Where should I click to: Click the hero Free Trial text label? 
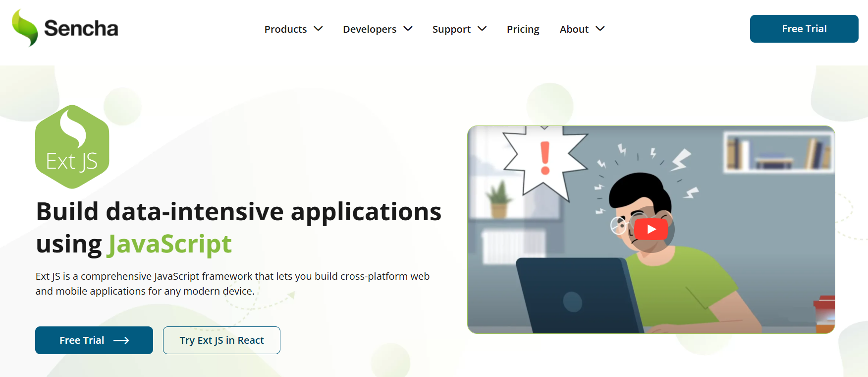[x=82, y=340]
